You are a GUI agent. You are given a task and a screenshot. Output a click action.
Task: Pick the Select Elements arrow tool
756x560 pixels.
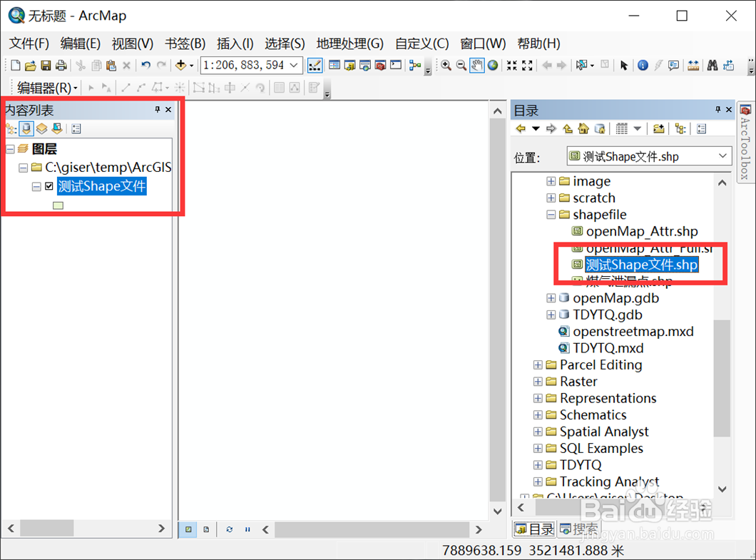click(624, 65)
